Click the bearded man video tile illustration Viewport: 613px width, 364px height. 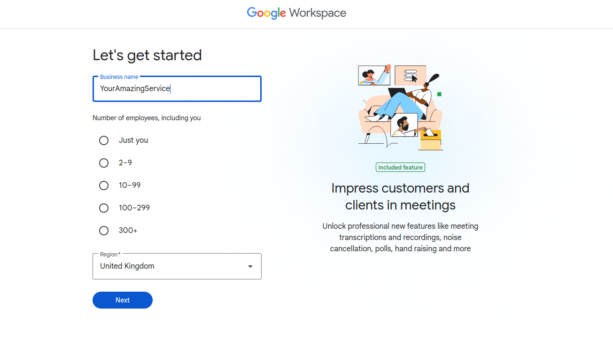tap(403, 125)
